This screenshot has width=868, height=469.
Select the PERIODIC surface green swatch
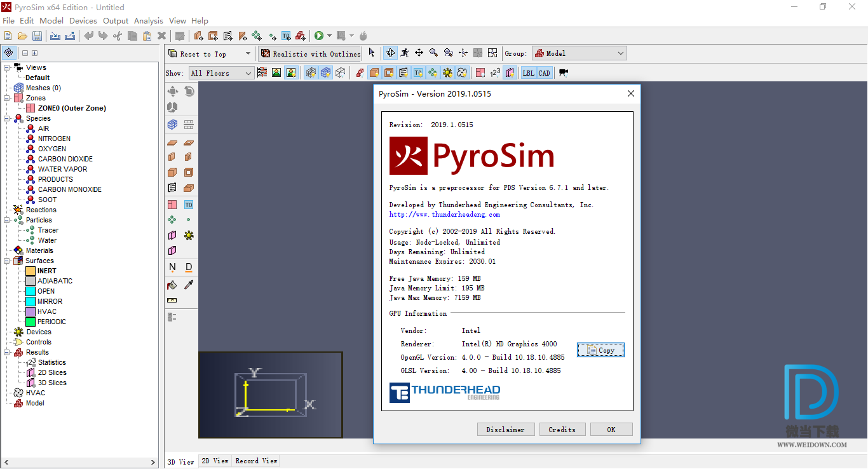tap(31, 322)
